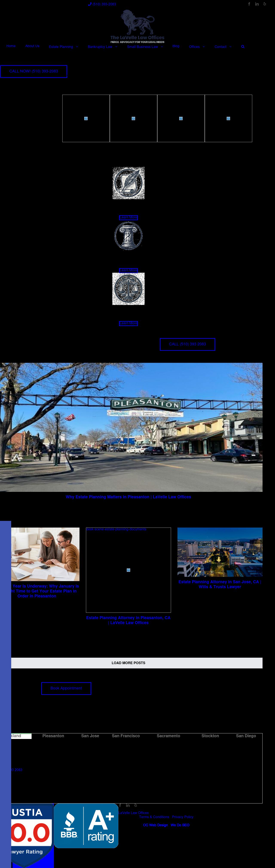Screen dimensions: 275x868
Task: Open the Yelp icon in the footer
Action: click(x=135, y=805)
